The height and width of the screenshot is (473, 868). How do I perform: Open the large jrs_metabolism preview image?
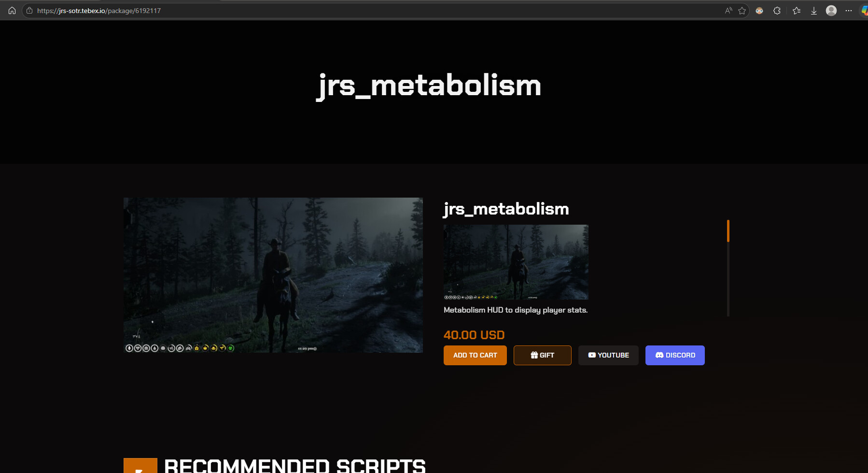(273, 275)
